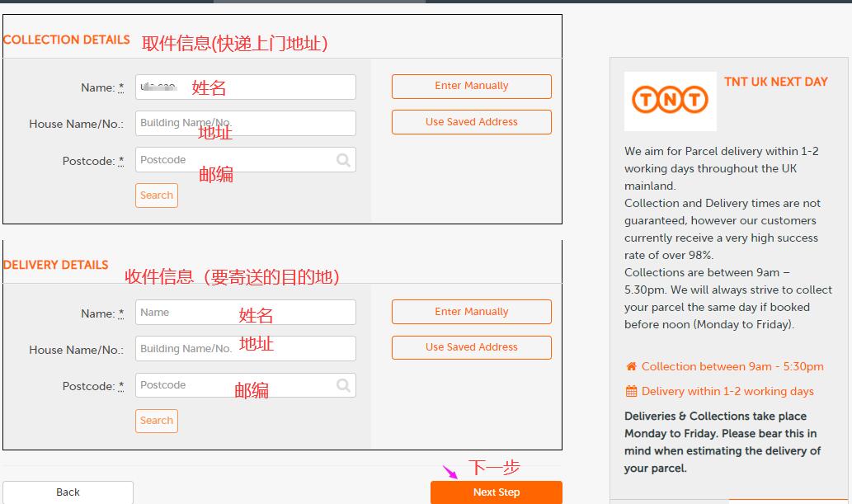Click the Delivery House Name/No. field
The image size is (852, 504).
245,349
